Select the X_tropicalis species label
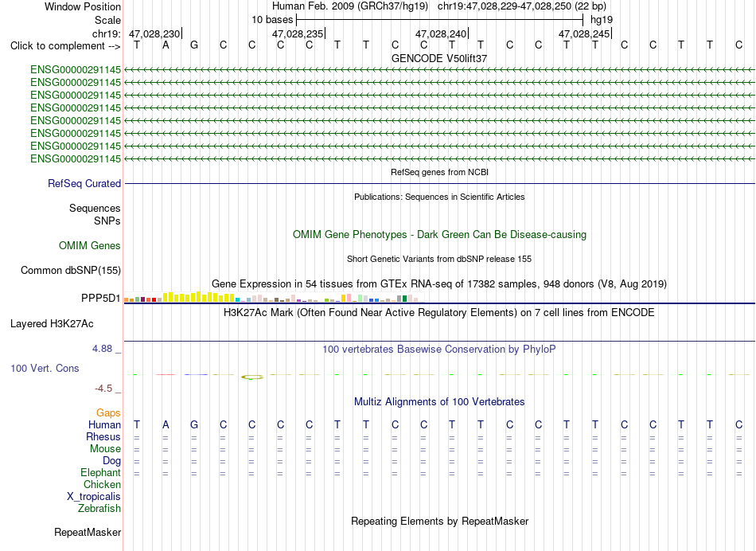The height and width of the screenshot is (551, 756). point(94,497)
